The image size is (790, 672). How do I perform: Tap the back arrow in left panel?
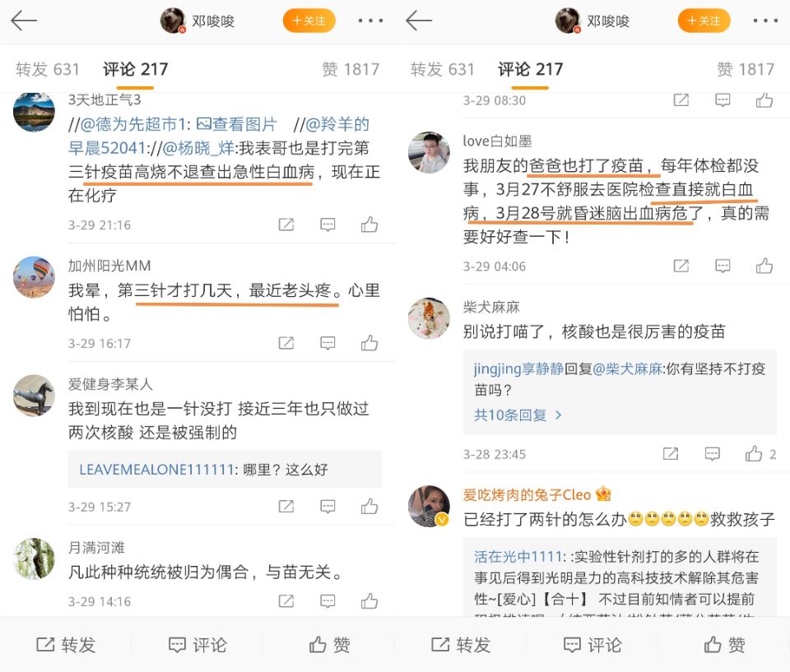(24, 21)
